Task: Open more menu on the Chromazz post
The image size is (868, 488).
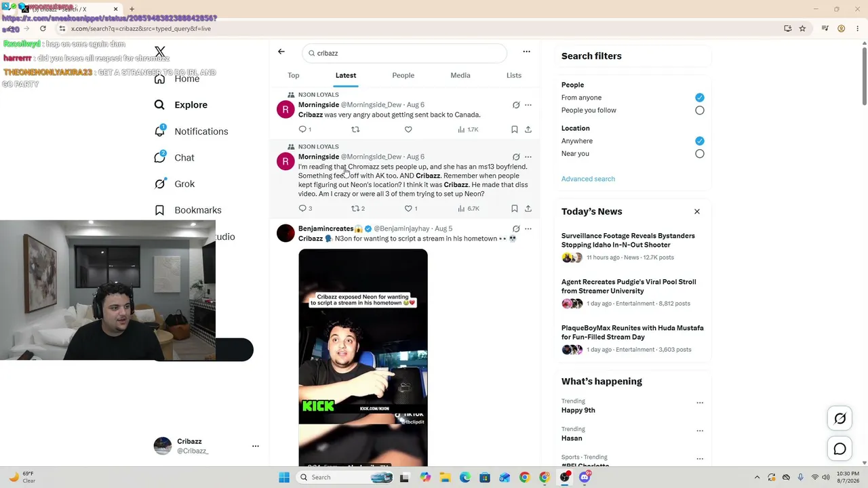Action: pyautogui.click(x=528, y=157)
